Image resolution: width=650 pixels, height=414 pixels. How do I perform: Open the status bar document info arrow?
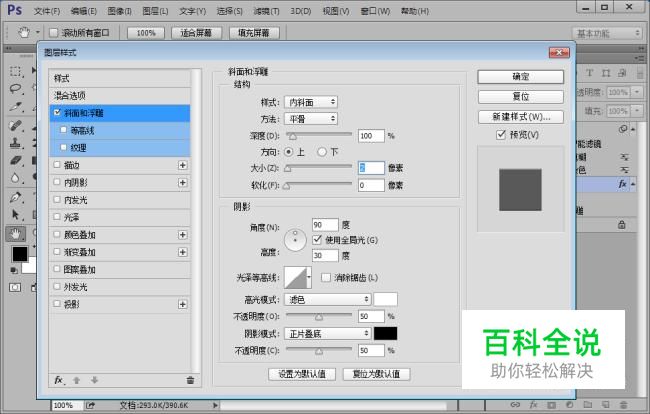(215, 405)
